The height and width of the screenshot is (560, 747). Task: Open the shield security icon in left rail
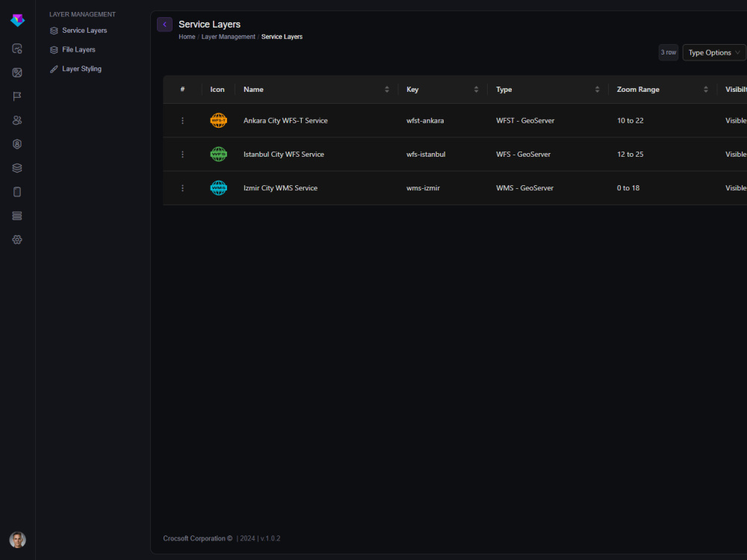click(17, 144)
